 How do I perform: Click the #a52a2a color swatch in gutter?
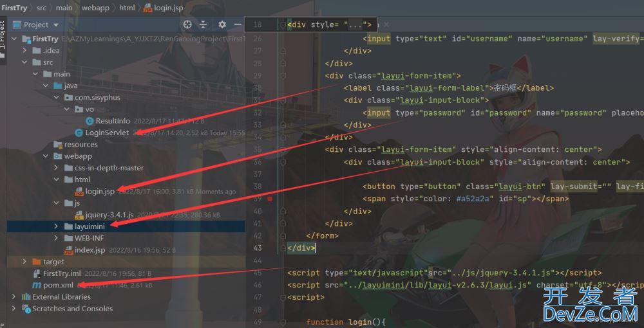270,199
